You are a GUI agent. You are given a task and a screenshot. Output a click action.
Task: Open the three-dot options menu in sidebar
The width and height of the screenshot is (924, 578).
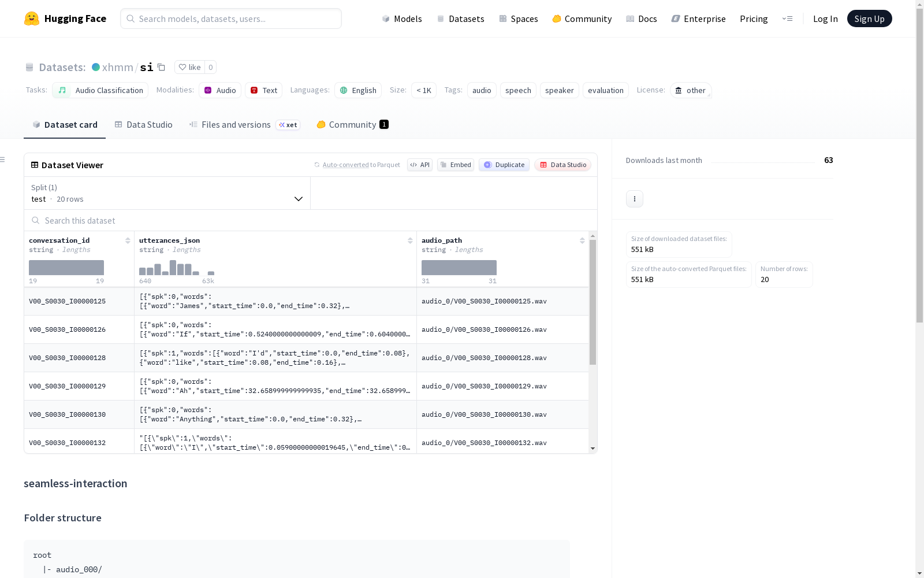635,199
